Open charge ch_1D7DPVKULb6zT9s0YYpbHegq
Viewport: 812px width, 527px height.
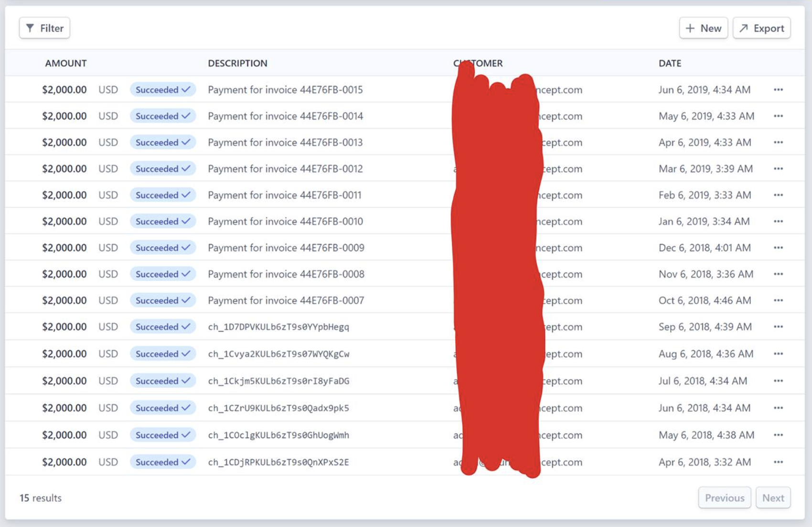pos(278,327)
